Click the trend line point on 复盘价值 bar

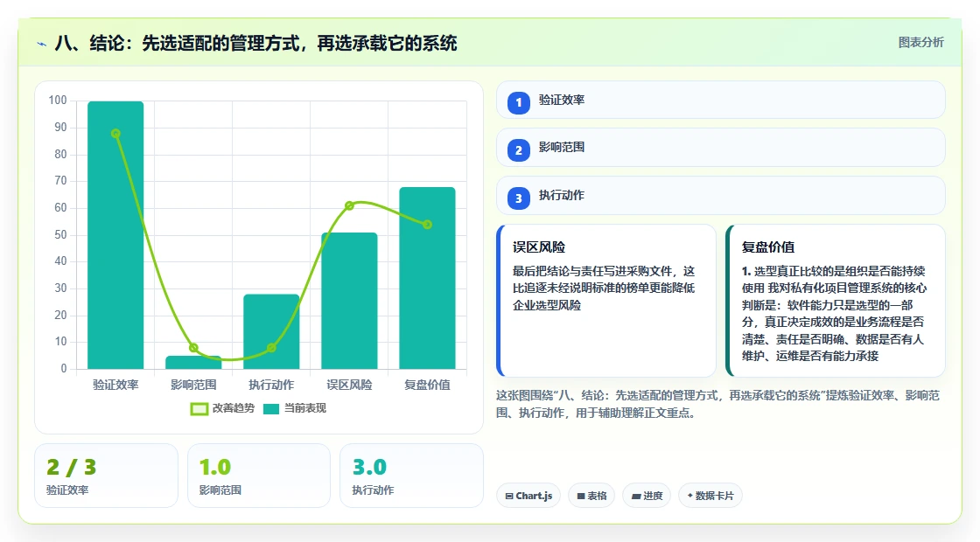coord(428,224)
